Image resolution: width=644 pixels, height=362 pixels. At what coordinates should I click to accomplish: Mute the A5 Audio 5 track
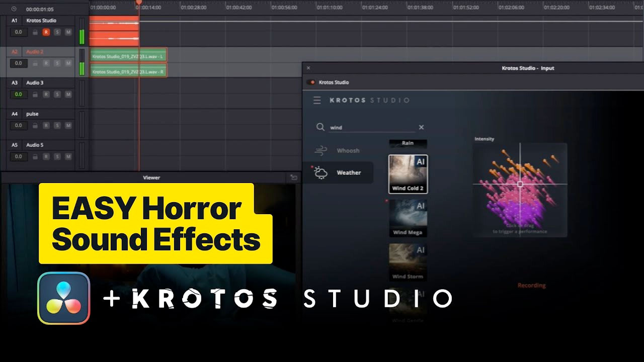pyautogui.click(x=68, y=157)
